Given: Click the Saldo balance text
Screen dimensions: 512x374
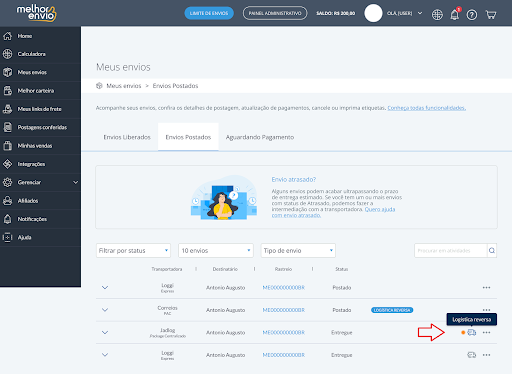Looking at the screenshot, I should [335, 13].
